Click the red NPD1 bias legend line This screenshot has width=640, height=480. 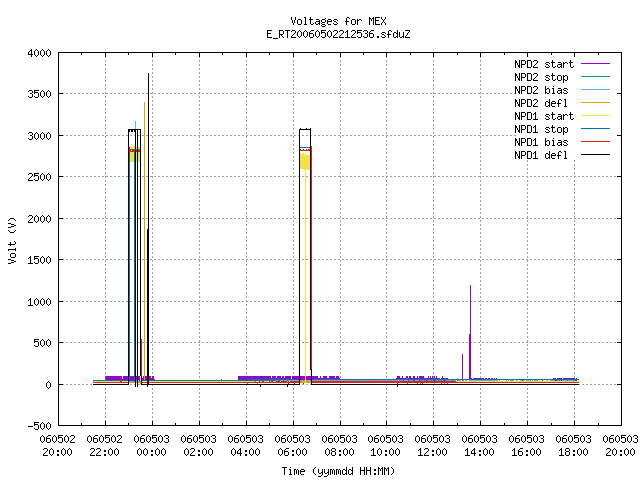596,142
